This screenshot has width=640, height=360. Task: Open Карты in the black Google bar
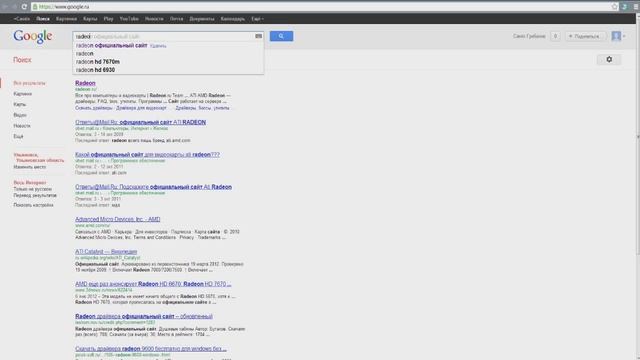[90, 19]
